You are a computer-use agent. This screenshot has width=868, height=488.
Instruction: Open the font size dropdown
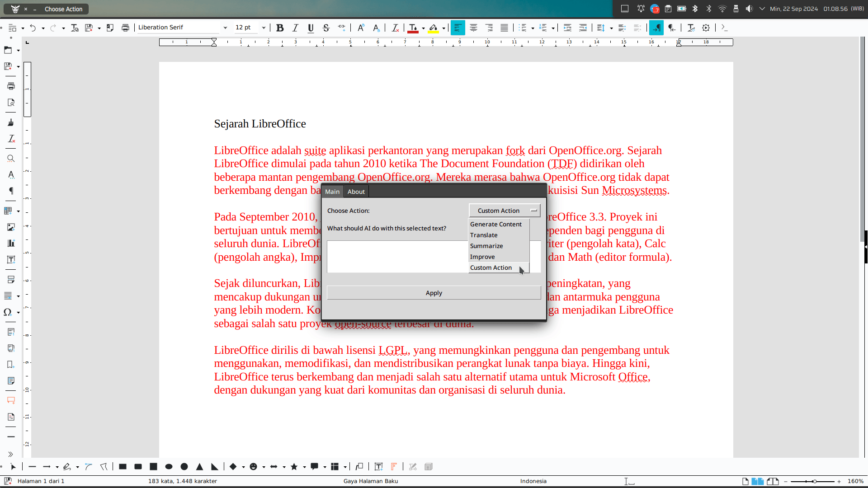point(264,28)
